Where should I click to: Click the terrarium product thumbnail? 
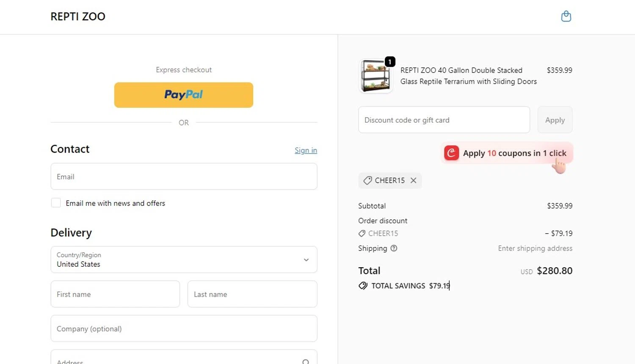point(375,76)
